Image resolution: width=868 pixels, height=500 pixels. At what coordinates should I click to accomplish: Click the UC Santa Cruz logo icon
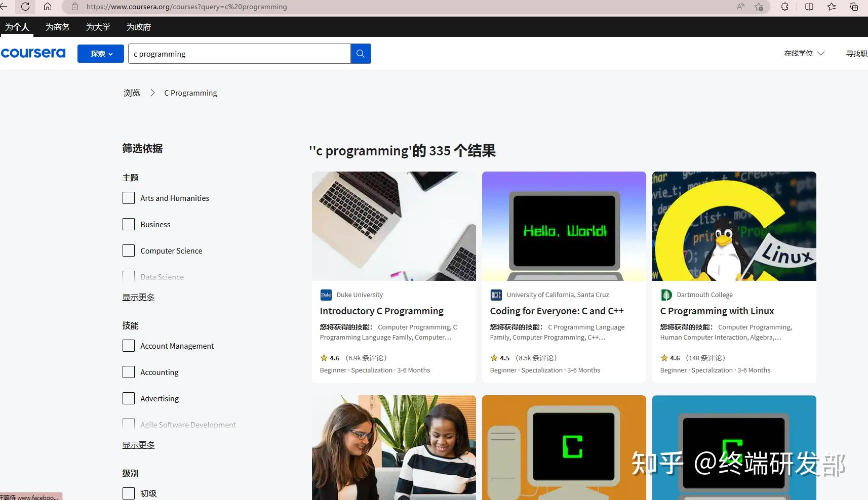(x=496, y=295)
